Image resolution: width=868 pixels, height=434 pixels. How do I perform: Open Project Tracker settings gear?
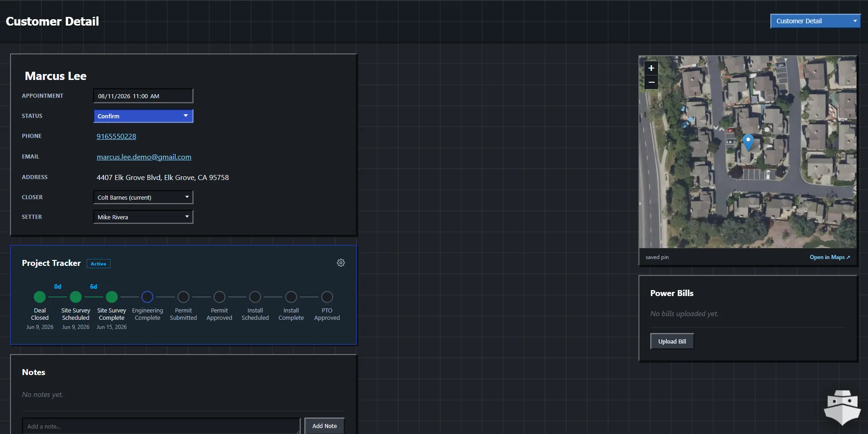(341, 263)
